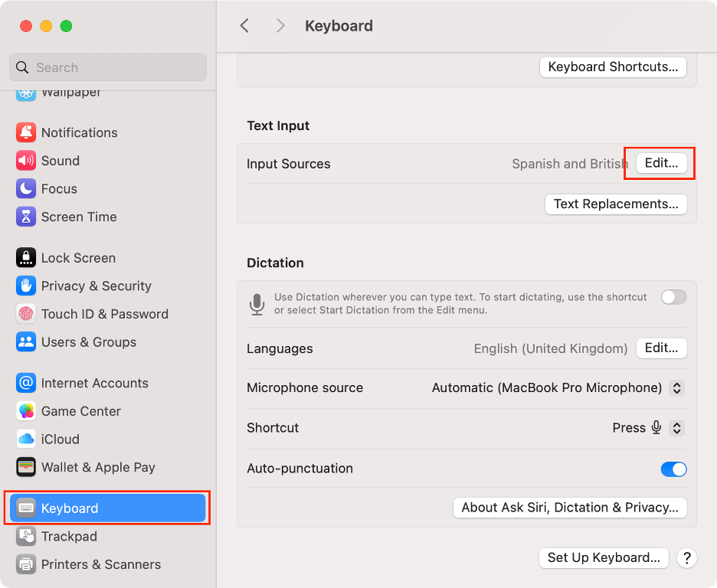Click the Focus crescent moon icon
The width and height of the screenshot is (717, 588).
[24, 188]
